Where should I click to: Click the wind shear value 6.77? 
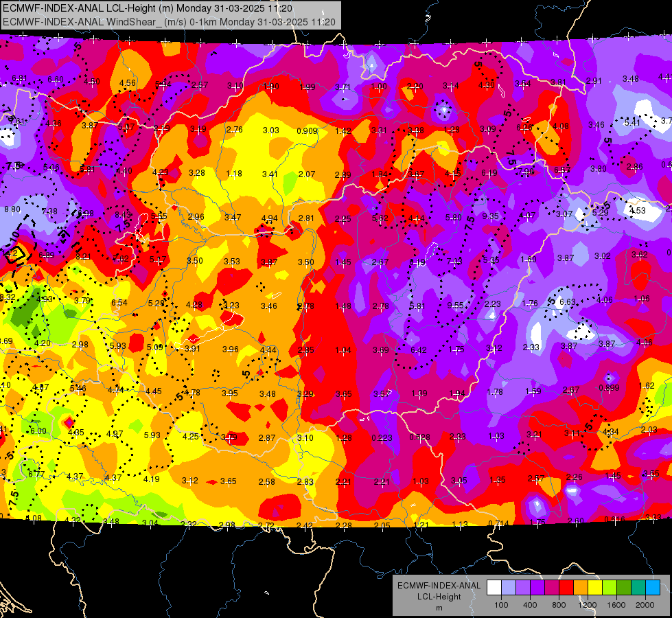[36, 474]
